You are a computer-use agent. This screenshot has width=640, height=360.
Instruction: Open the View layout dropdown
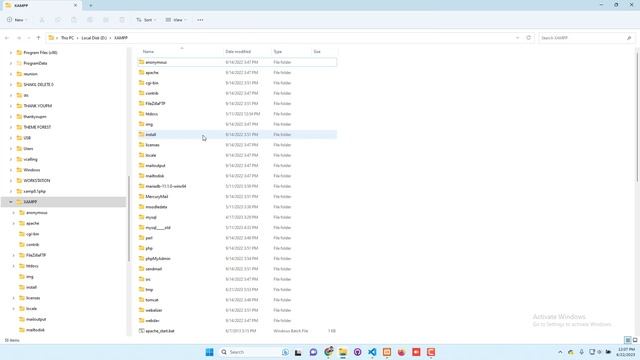[x=176, y=20]
